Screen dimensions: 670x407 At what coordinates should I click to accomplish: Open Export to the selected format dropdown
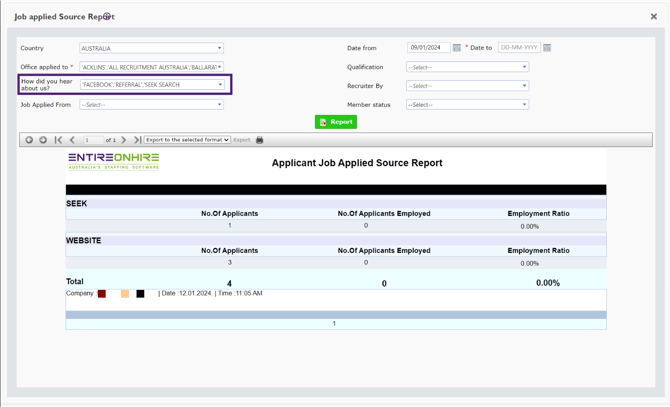pos(188,140)
